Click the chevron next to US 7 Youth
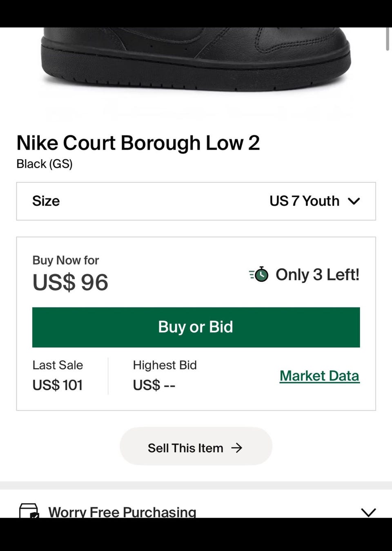The image size is (392, 551). (354, 201)
